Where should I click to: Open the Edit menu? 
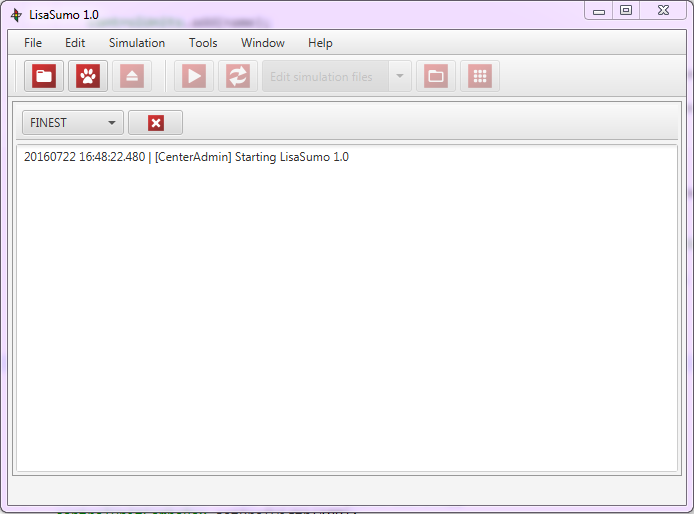click(75, 43)
